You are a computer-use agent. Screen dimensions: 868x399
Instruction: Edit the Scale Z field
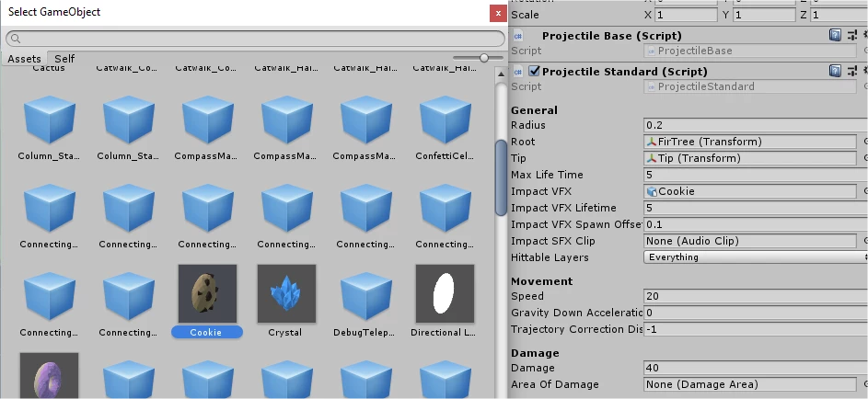pos(839,15)
